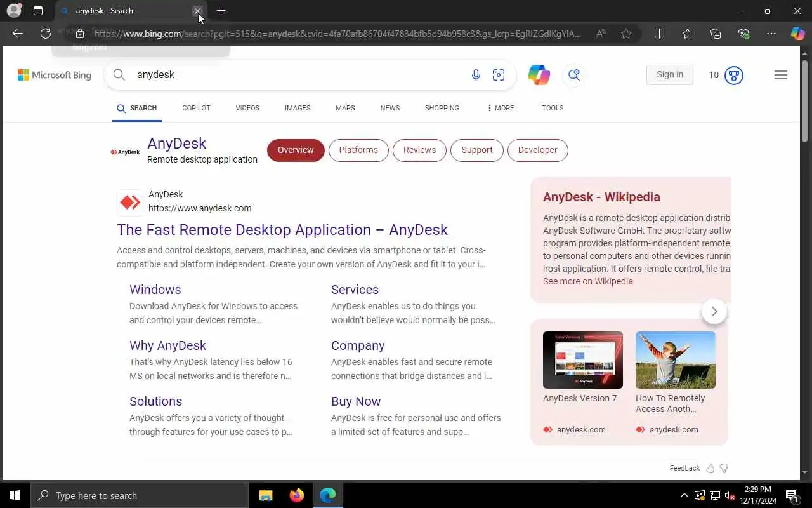This screenshot has width=812, height=508.
Task: Refresh the page
Action: coord(46,34)
